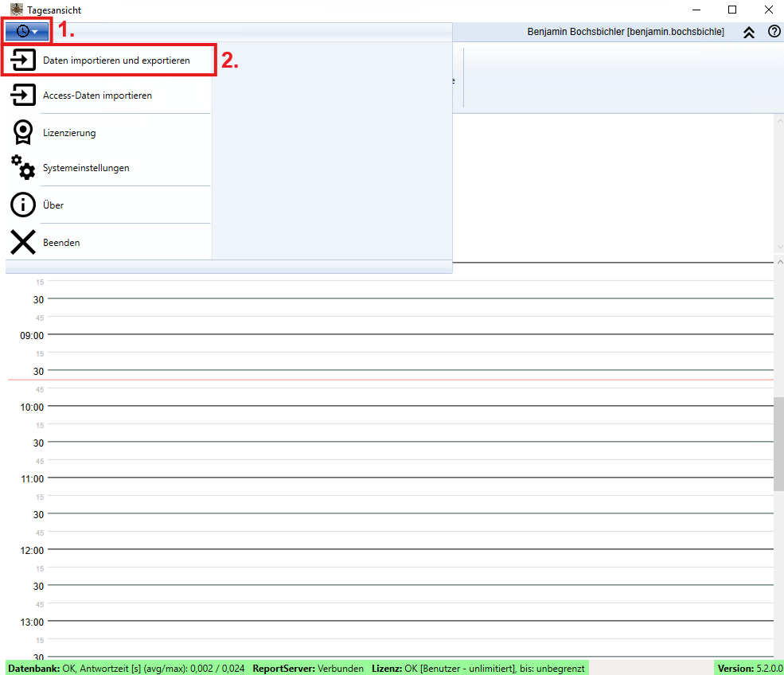Collapse the ribbon with the double chevron

coord(748,33)
